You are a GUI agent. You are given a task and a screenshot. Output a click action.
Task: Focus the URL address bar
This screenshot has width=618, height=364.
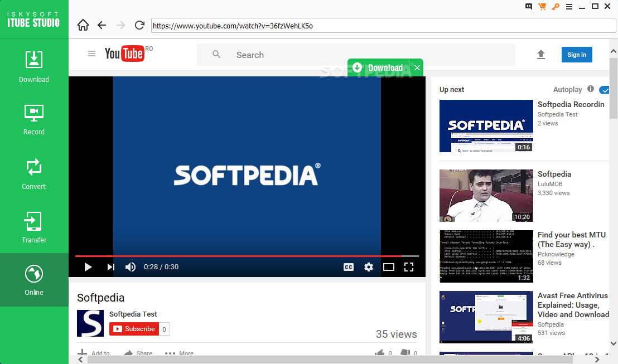(x=384, y=26)
